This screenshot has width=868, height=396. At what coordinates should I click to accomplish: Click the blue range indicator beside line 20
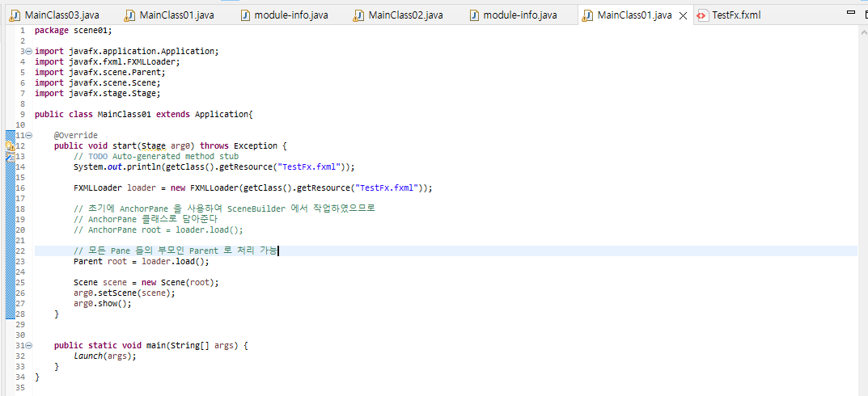tap(10, 230)
